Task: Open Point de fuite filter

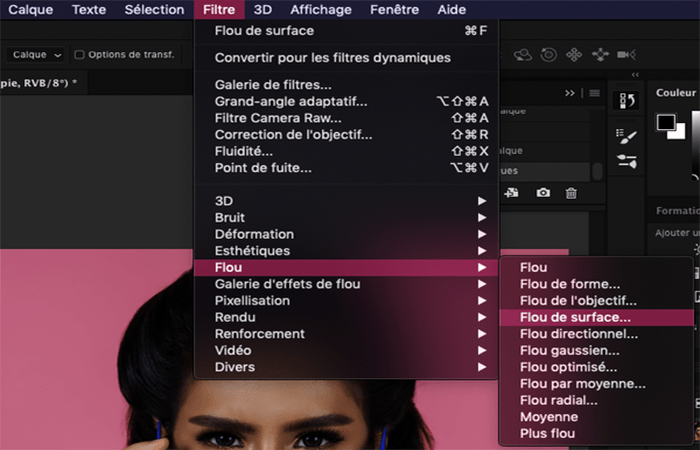Action: point(346,168)
